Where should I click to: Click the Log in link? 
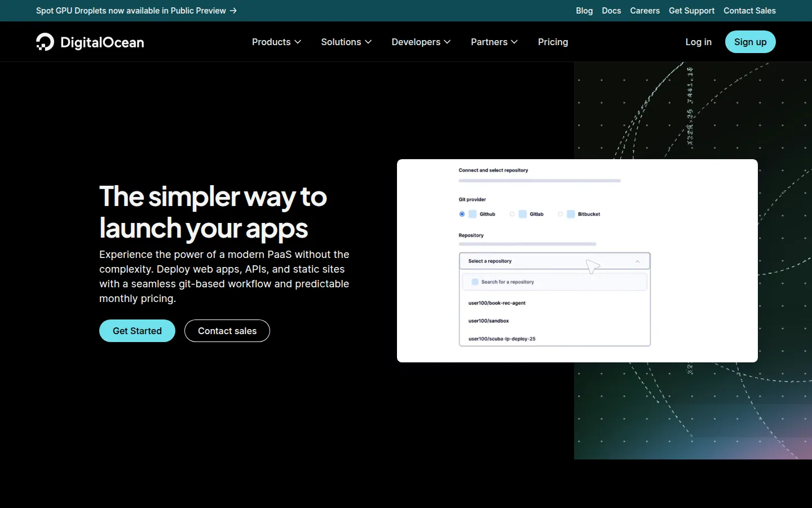pyautogui.click(x=698, y=42)
